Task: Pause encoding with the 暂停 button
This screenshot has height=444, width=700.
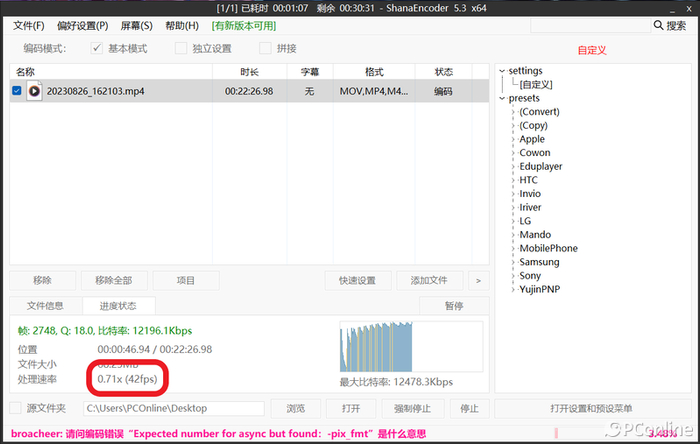Action: coord(454,306)
